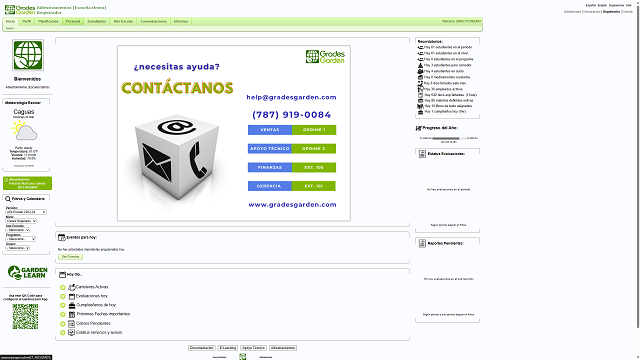Click the Documentación footer button
Image resolution: width=640 pixels, height=360 pixels.
pos(202,348)
